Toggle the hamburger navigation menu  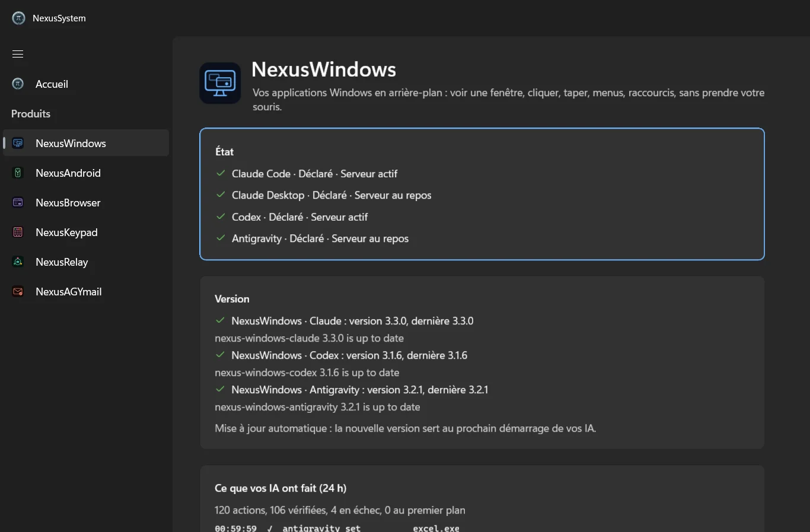pyautogui.click(x=18, y=54)
